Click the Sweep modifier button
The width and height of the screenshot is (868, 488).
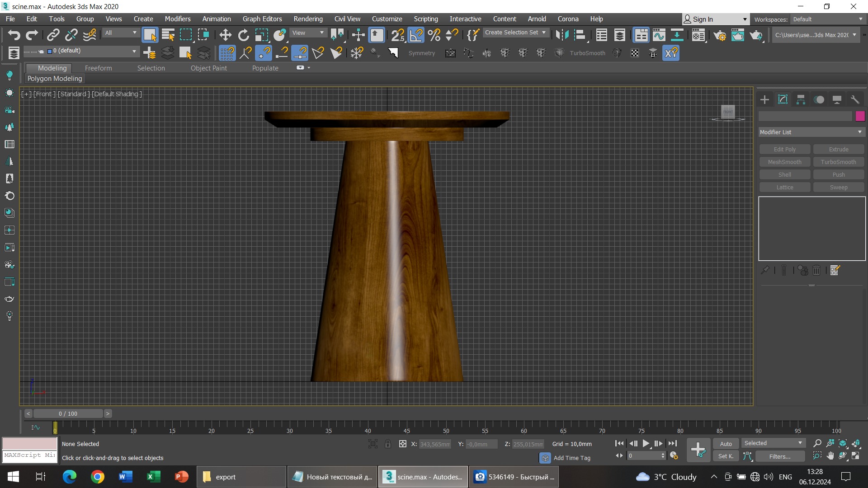838,187
